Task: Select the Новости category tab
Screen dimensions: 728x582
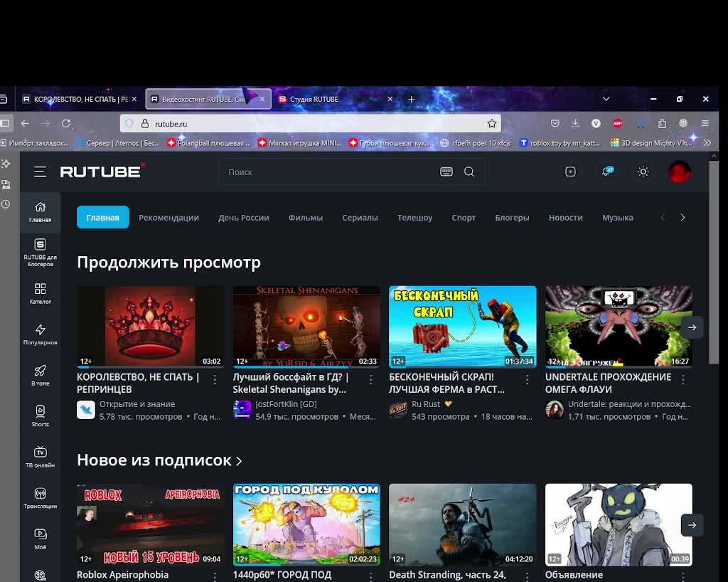Action: click(x=565, y=218)
